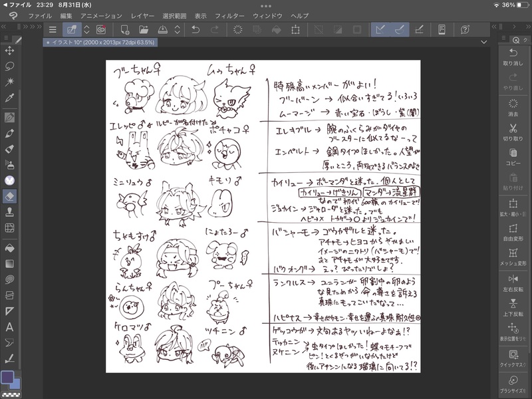532x399 pixels.
Task: Open the quick access palette menu icon
Action: [x=503, y=38]
